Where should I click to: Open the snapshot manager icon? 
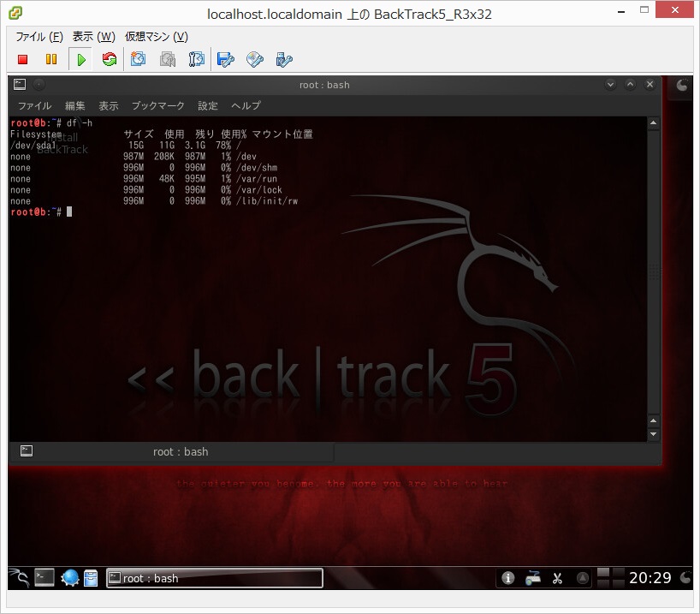[x=197, y=59]
